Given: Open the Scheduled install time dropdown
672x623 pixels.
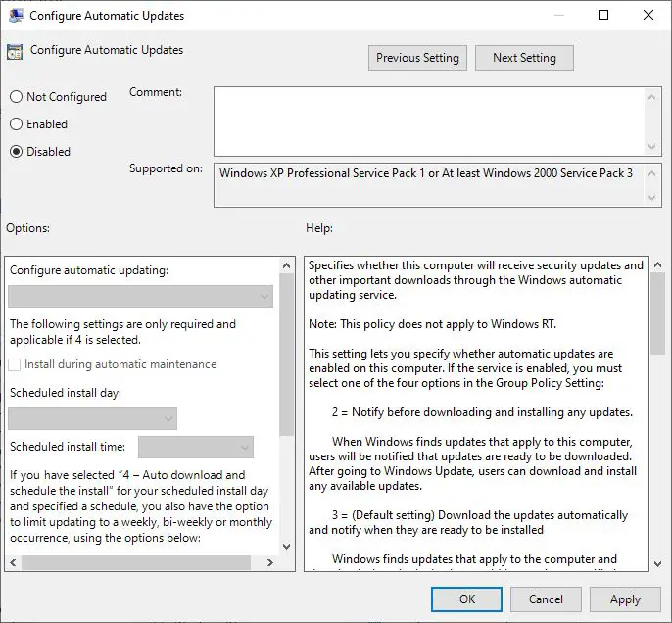Looking at the screenshot, I should (196, 448).
